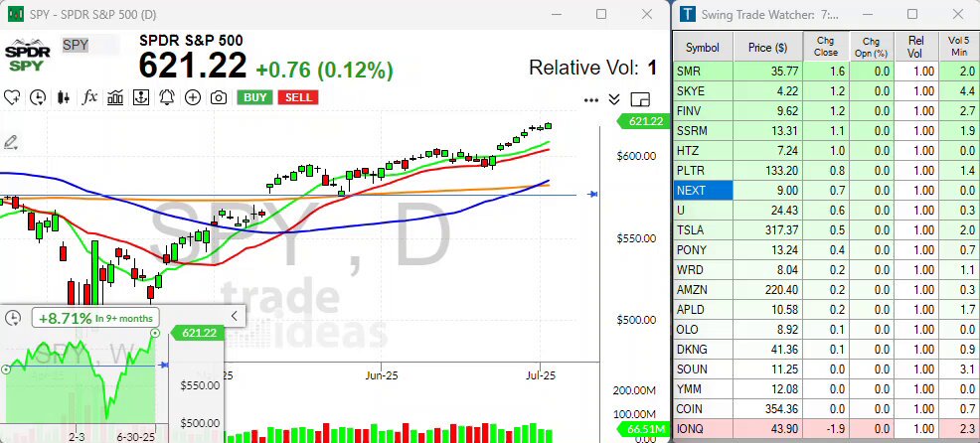Click the circled plus icon
The width and height of the screenshot is (980, 443).
coord(193,97)
